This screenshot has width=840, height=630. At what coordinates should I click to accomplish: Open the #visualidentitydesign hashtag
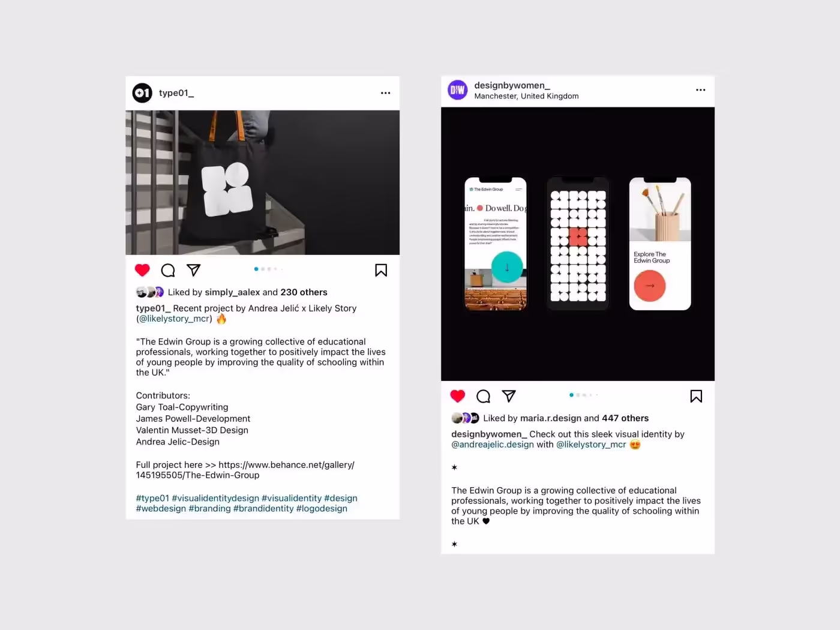coord(215,498)
